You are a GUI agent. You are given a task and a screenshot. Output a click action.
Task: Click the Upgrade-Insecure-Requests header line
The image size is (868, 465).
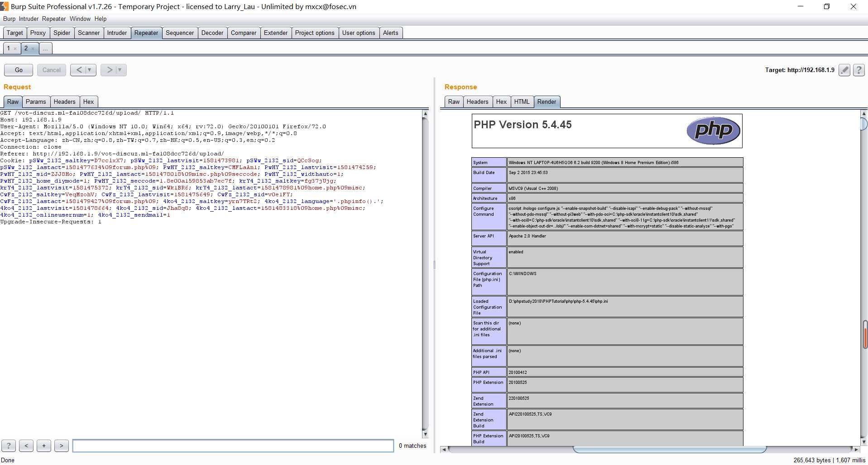(x=51, y=222)
